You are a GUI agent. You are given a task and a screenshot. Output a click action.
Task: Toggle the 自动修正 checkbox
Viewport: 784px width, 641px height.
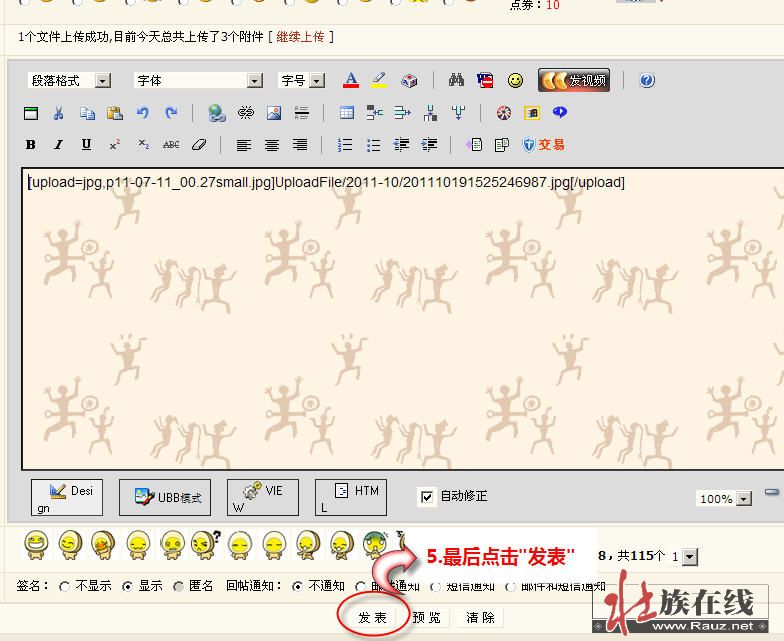(x=427, y=496)
